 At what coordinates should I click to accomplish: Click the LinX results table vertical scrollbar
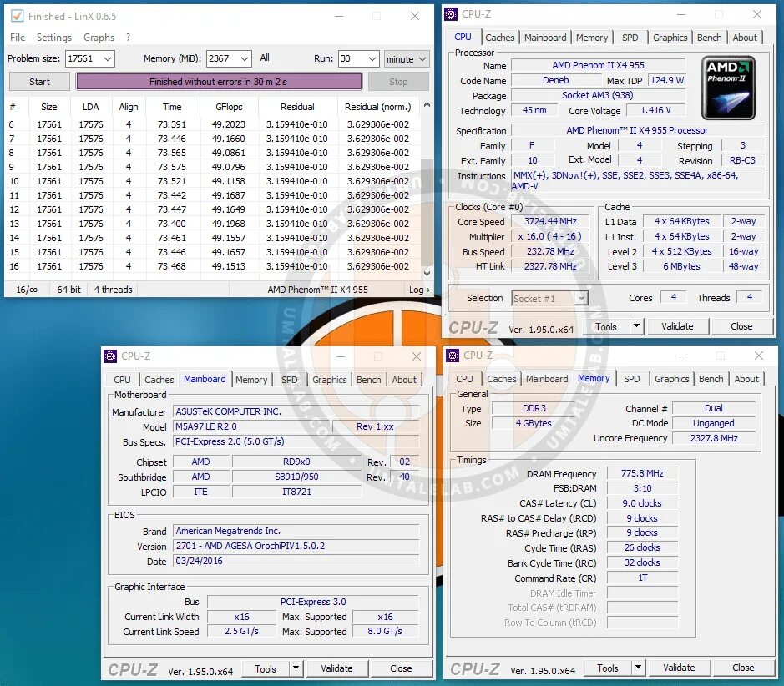pyautogui.click(x=427, y=189)
